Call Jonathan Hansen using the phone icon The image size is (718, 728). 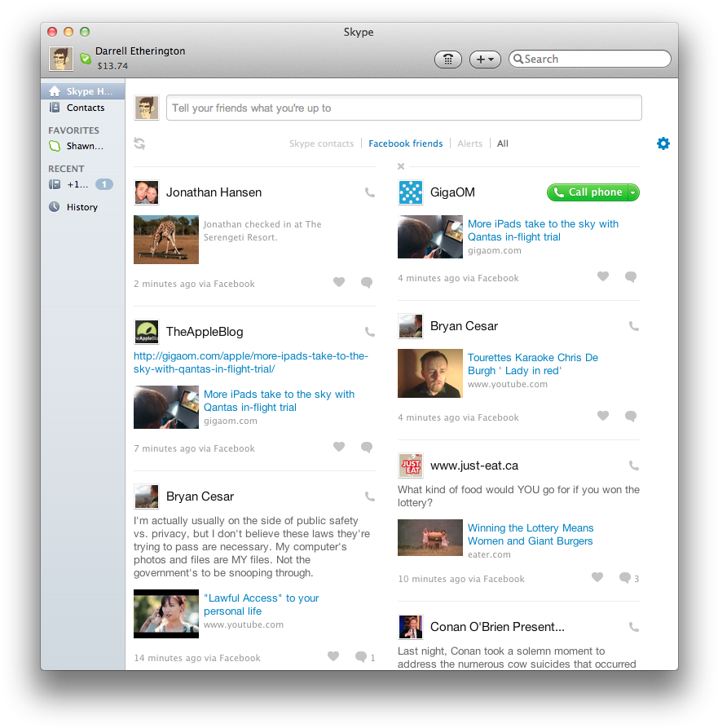click(x=370, y=193)
